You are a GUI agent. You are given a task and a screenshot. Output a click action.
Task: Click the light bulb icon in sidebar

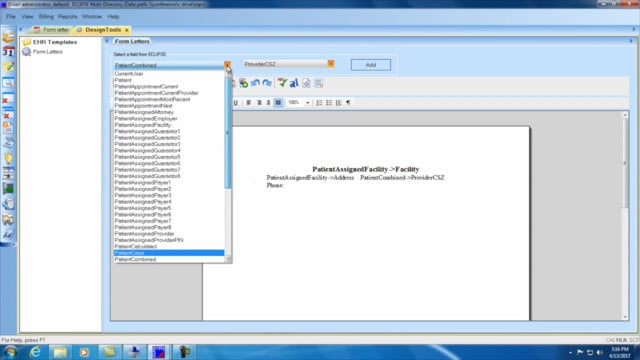(x=8, y=158)
